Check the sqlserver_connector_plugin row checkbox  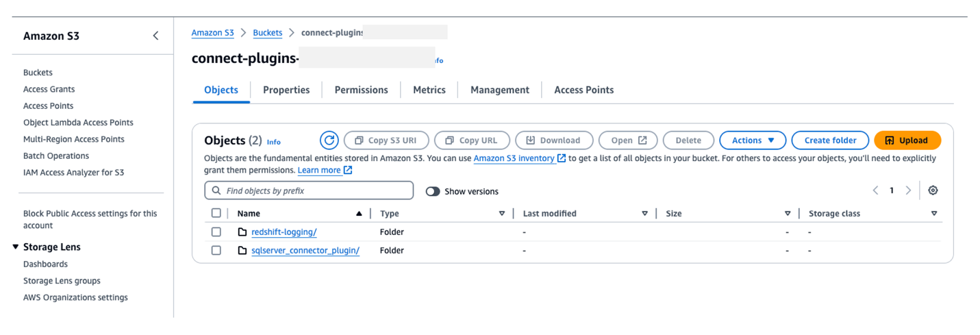(x=216, y=251)
